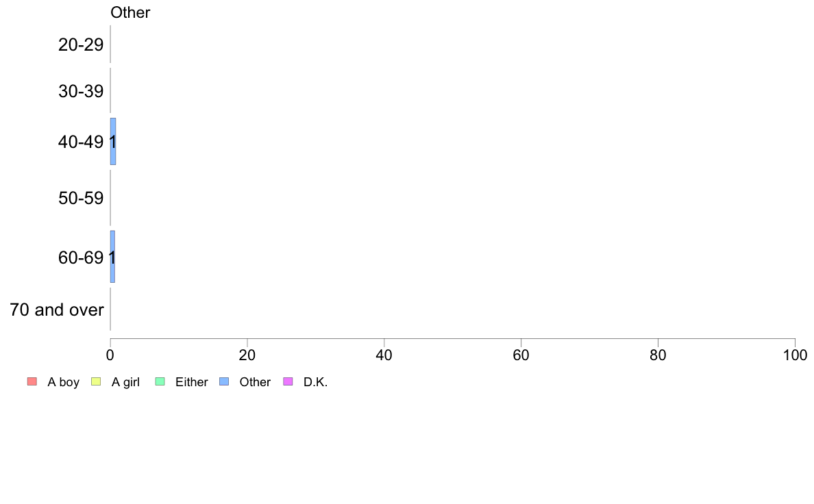The height and width of the screenshot is (504, 814).
Task: Click the yellow 'A girl' legend swatch
Action: [x=95, y=381]
